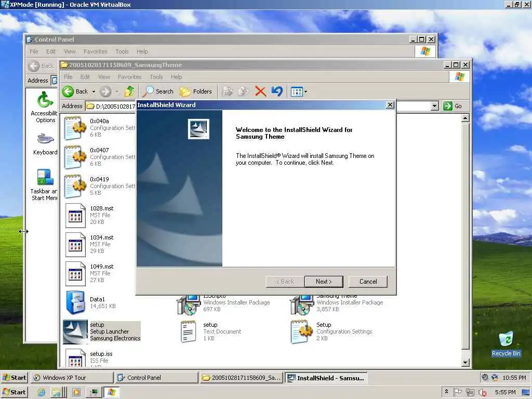Click host Start button at bottom
Screen dimensions: 532x399
pos(14,392)
